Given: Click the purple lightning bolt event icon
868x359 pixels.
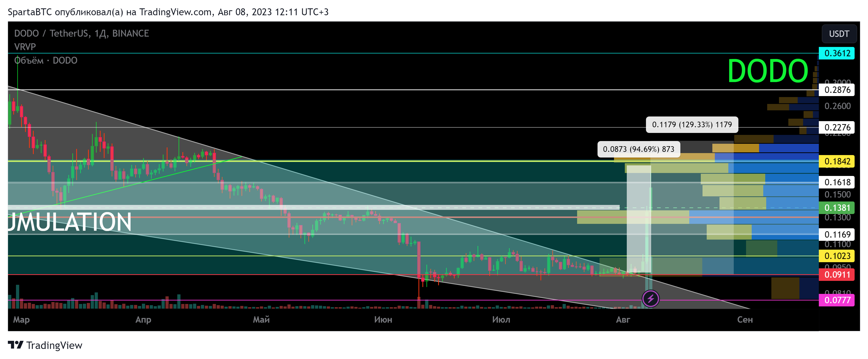Looking at the screenshot, I should [650, 298].
